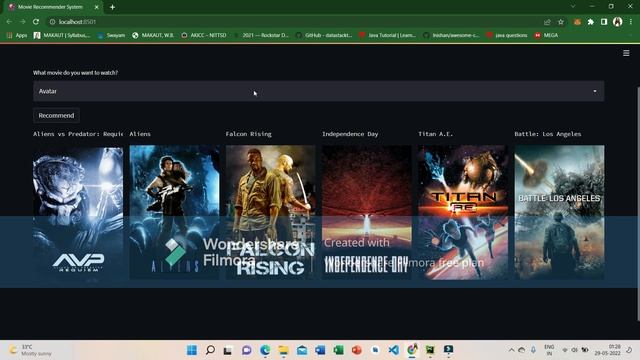Viewport: 640px width, 360px height.
Task: Click the Titan A.E. poster
Action: pyautogui.click(x=463, y=213)
